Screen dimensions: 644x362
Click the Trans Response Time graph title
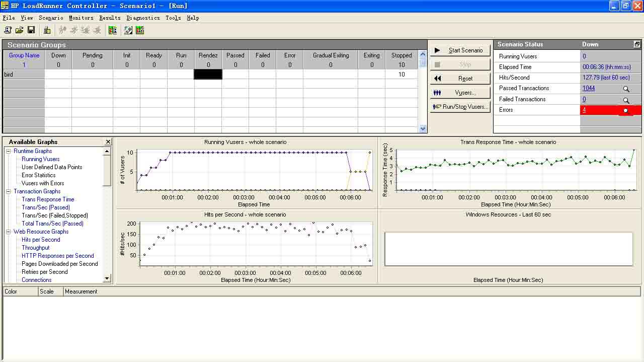(508, 142)
